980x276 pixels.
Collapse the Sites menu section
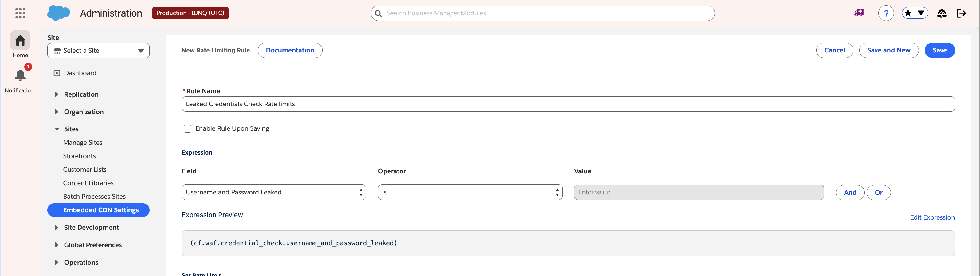(71, 129)
